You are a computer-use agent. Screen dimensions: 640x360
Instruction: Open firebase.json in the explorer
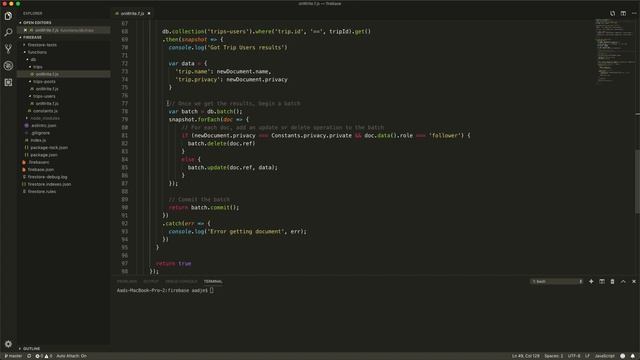(x=40, y=170)
